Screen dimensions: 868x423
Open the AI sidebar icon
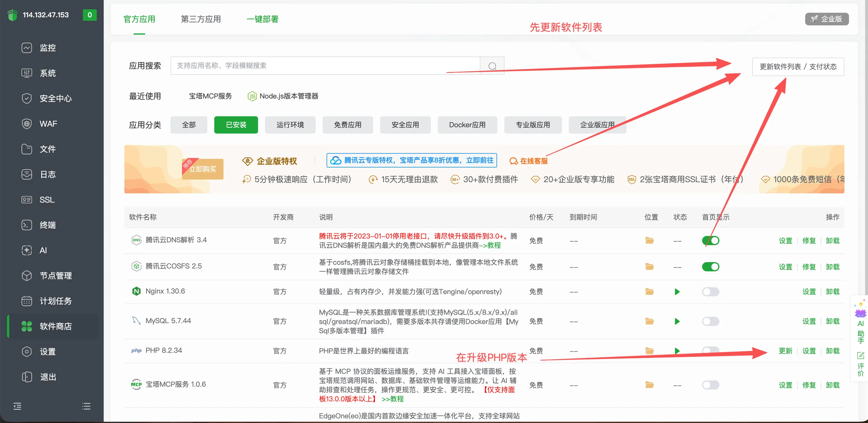(27, 250)
